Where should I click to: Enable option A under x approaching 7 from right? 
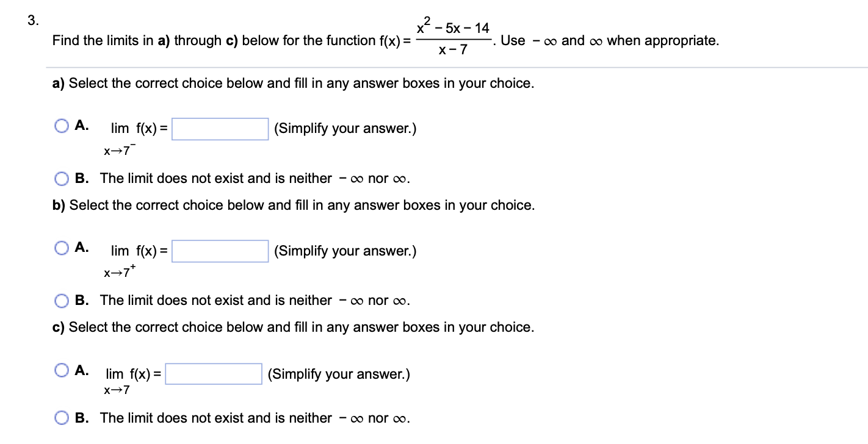click(x=62, y=247)
